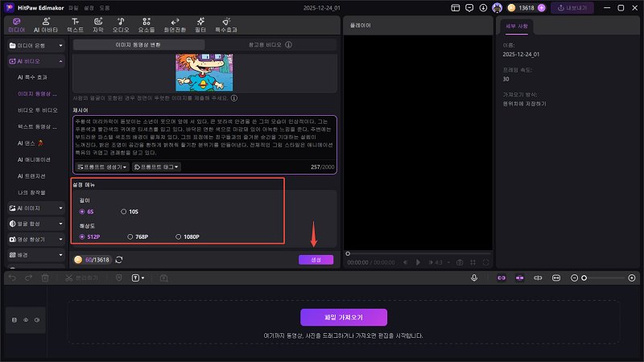
Task: Click the uploaded cartoon boy image thumbnail
Action: 204,72
